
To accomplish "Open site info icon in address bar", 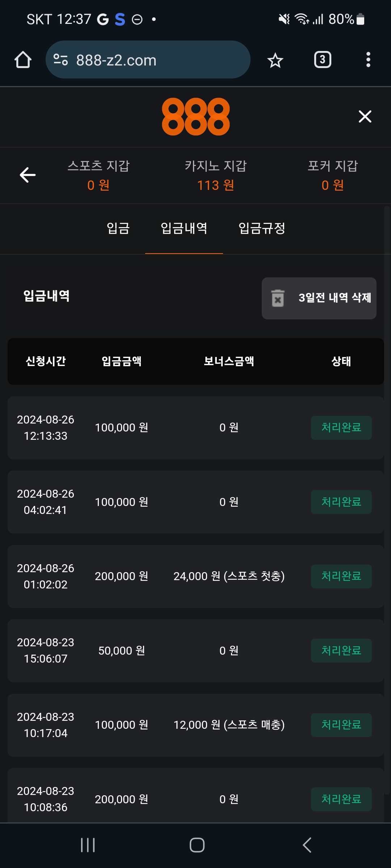I will tap(60, 60).
